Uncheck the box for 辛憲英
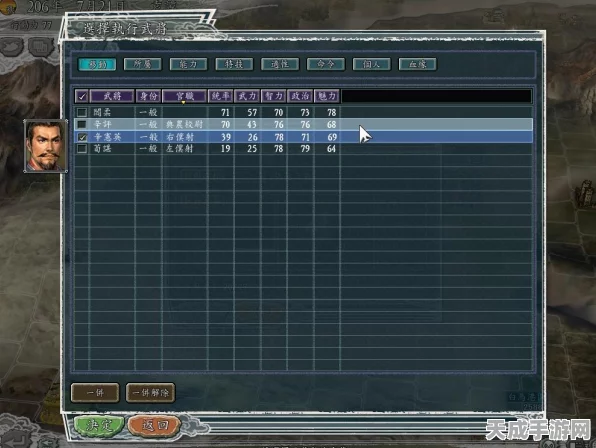 point(82,137)
